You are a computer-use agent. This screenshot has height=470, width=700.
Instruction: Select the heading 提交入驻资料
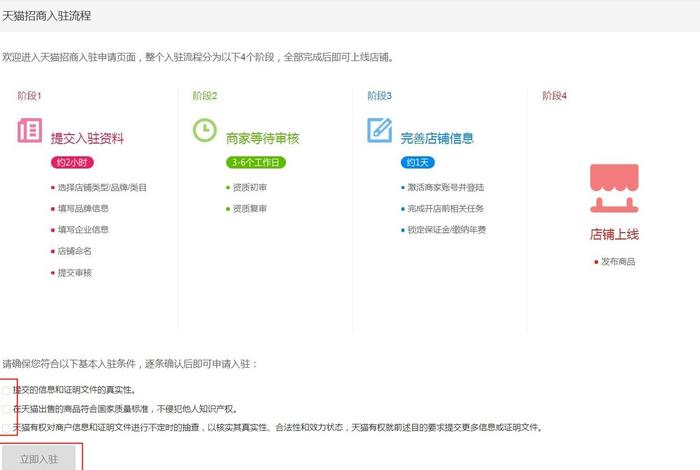(x=87, y=138)
